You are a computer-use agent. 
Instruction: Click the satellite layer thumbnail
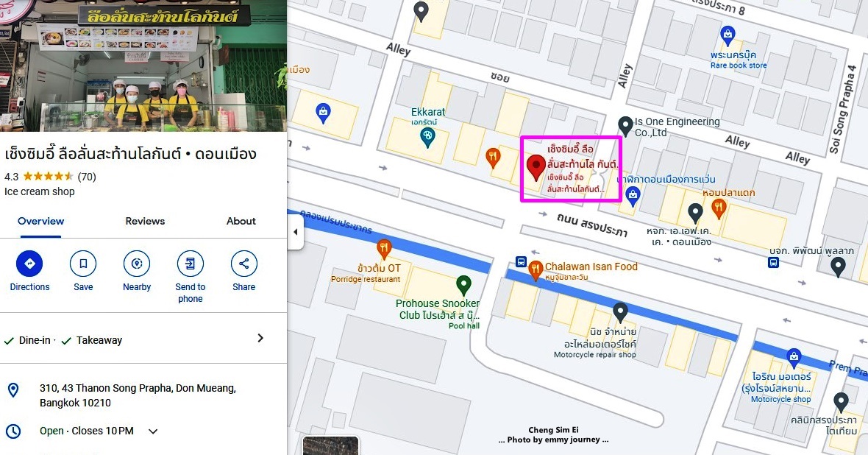330,445
